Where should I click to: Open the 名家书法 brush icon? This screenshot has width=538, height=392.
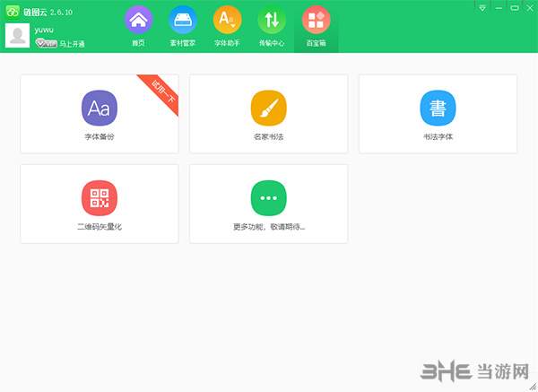click(x=269, y=109)
